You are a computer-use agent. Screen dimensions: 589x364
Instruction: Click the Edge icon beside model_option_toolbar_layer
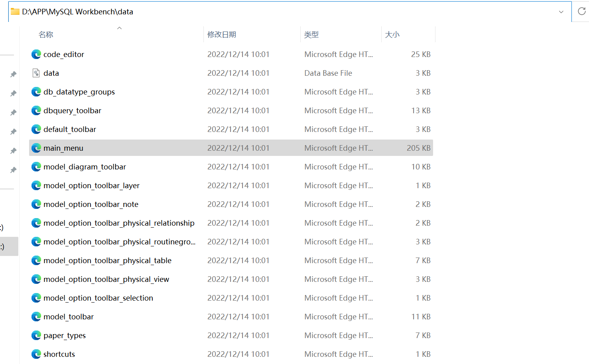[36, 185]
